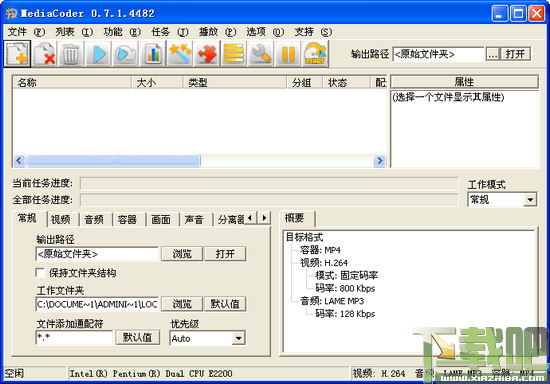
Task: Open the 任务 (J) menu
Action: pos(170,32)
